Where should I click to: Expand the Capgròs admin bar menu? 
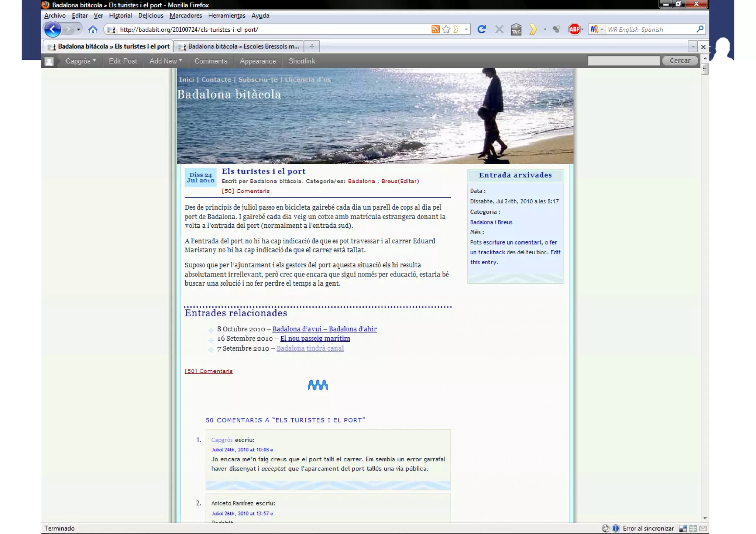tap(80, 61)
